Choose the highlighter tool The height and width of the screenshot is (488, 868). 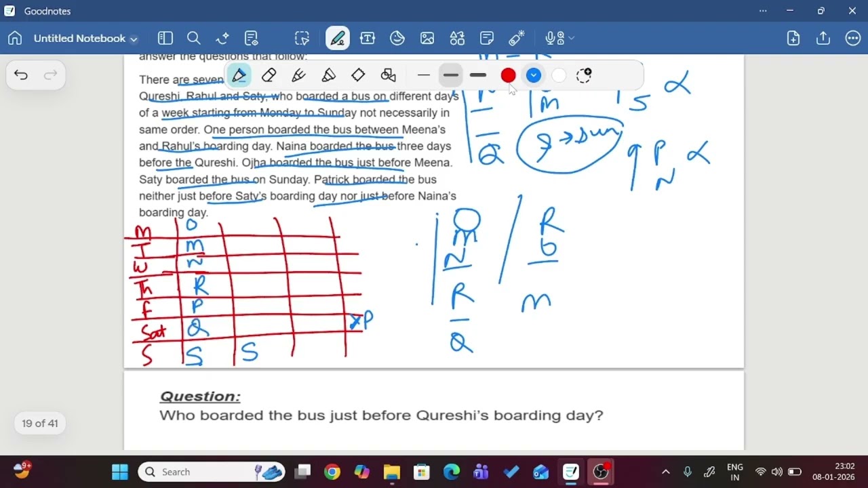click(x=328, y=75)
